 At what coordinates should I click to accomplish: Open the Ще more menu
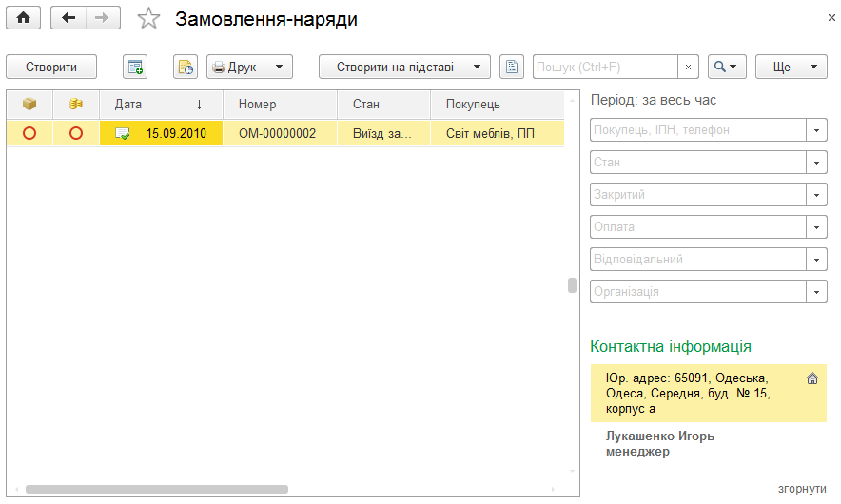click(792, 67)
